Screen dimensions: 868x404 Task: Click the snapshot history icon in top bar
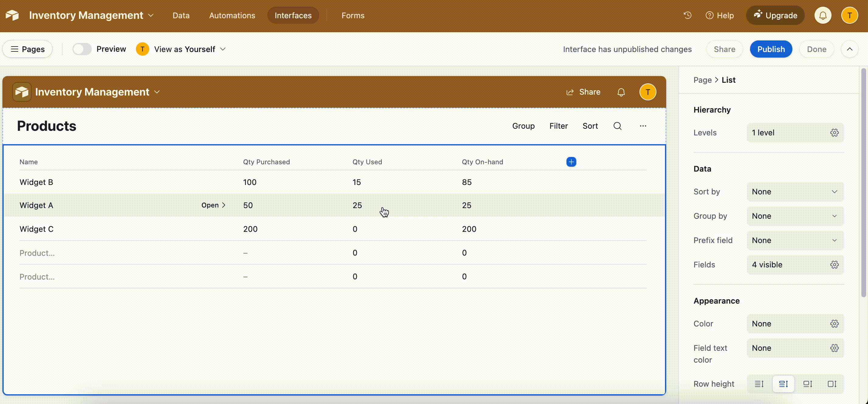point(687,15)
